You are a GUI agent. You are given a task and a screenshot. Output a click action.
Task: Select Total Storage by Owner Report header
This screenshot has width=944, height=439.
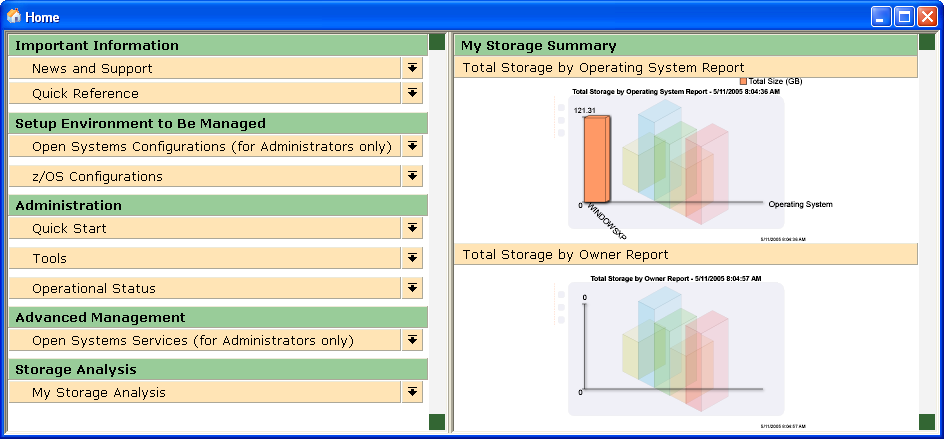[565, 254]
